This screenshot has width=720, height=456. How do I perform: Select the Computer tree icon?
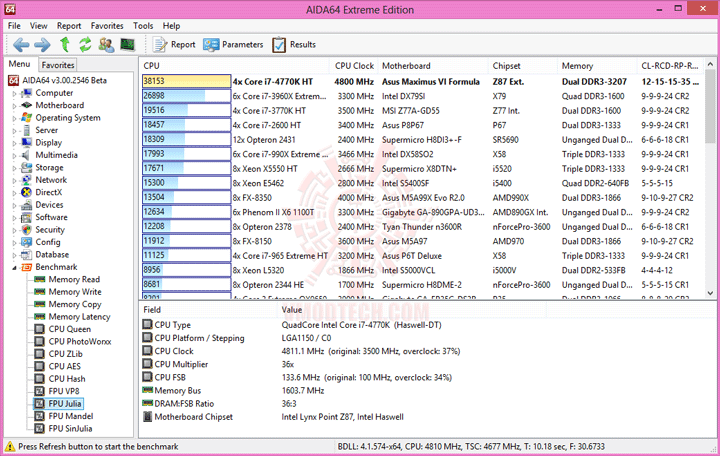[x=27, y=93]
